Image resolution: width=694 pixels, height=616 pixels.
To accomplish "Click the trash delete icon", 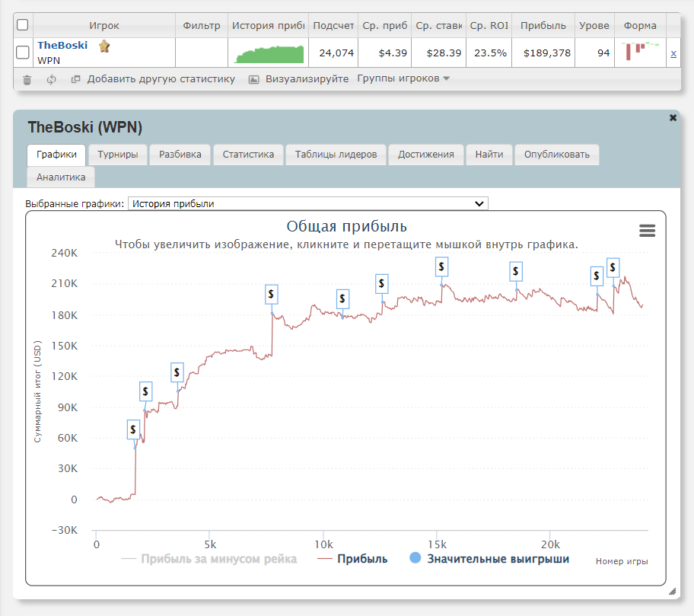I will 27,79.
